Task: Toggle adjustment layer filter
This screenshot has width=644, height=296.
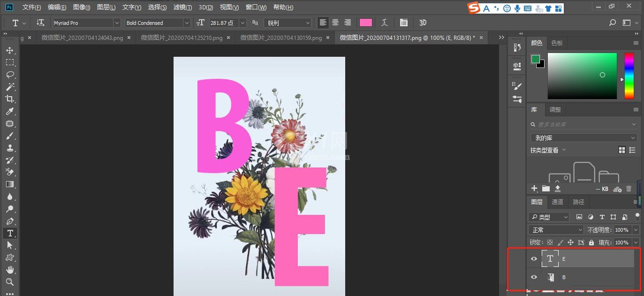Action: pos(591,217)
